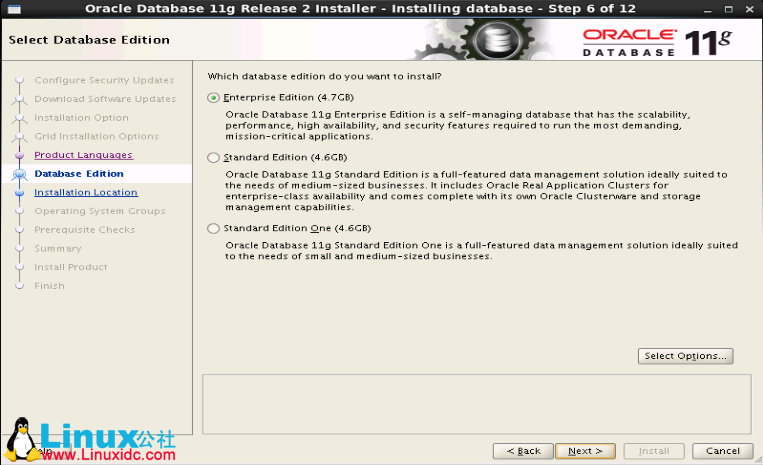Minimize the installer window
Screen dimensions: 763x465
708,9
